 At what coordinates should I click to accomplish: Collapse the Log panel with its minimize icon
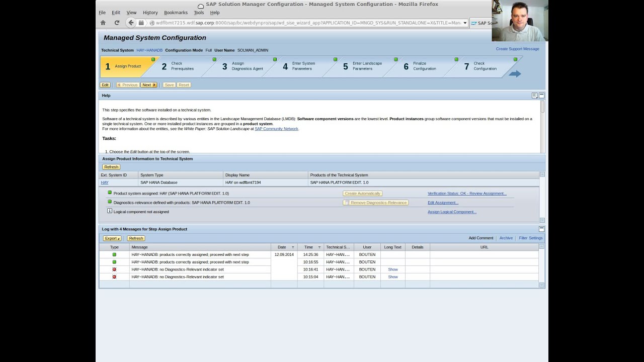542,229
